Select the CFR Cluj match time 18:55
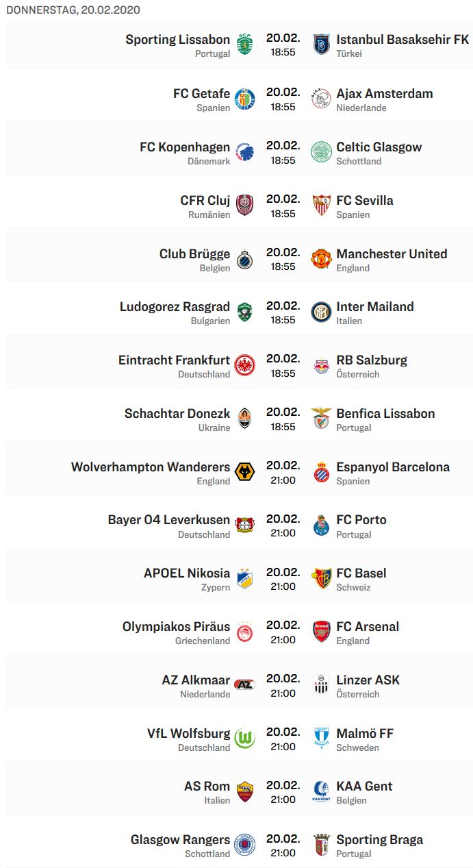 [x=283, y=214]
